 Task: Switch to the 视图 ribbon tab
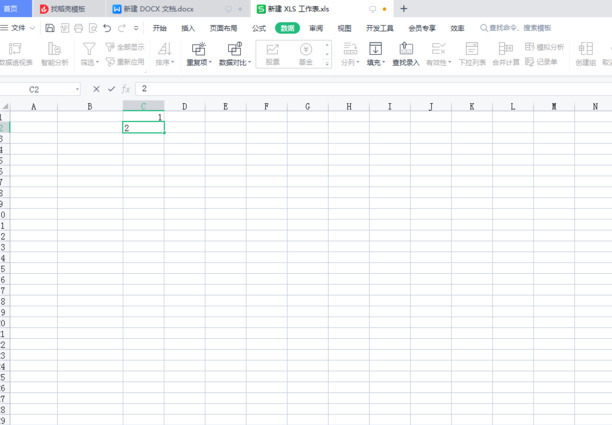pos(344,28)
